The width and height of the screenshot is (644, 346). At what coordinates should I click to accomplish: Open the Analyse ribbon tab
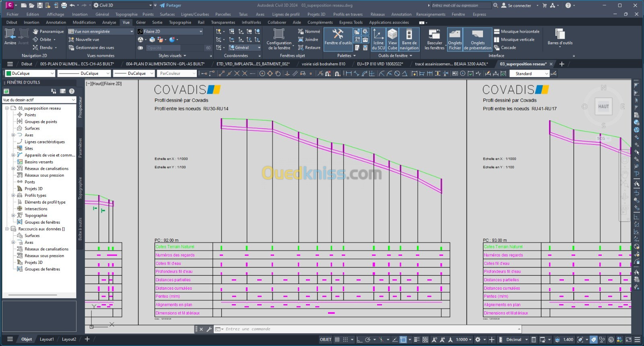[109, 23]
